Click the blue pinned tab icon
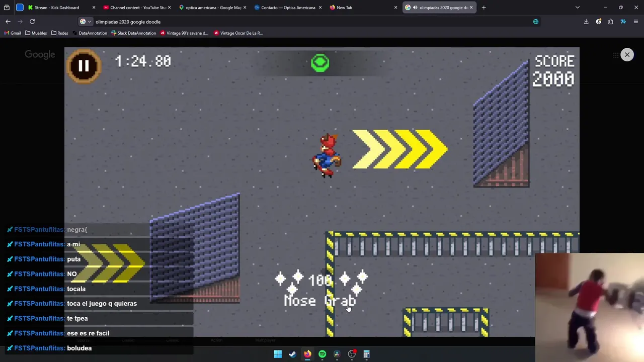 pyautogui.click(x=20, y=8)
